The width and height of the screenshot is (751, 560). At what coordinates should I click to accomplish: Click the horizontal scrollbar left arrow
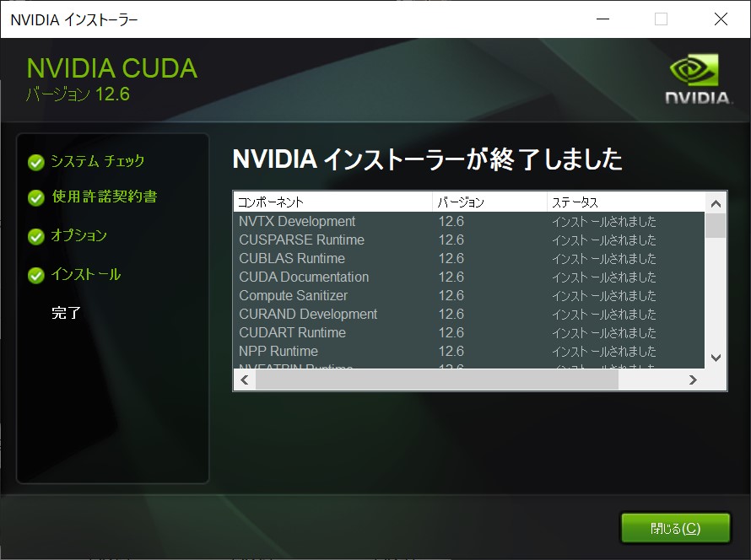tap(245, 380)
